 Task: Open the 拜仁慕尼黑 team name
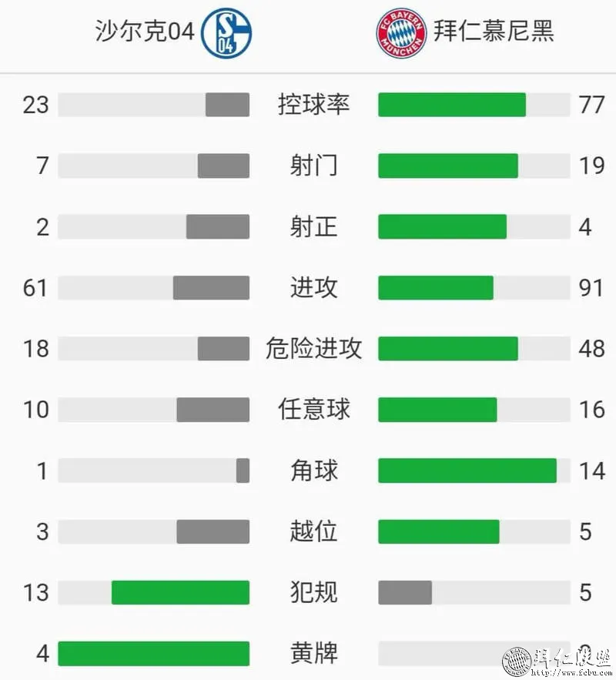coord(494,31)
